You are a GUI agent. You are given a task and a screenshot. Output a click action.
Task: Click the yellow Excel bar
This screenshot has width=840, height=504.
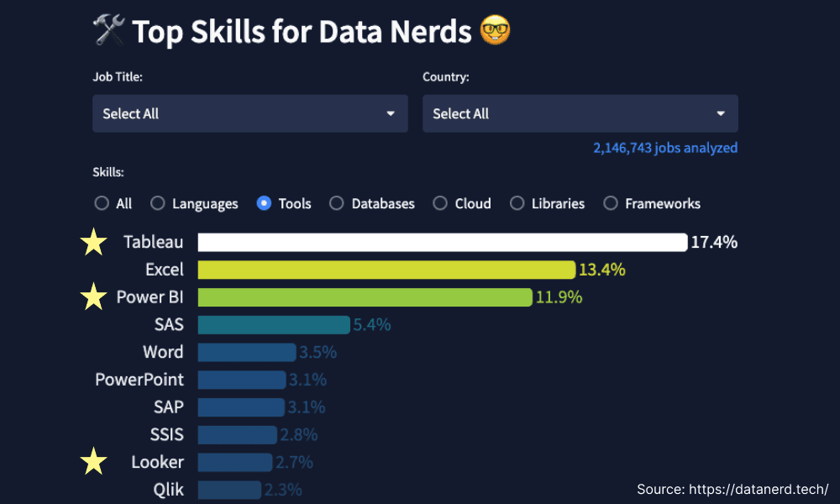pyautogui.click(x=386, y=270)
